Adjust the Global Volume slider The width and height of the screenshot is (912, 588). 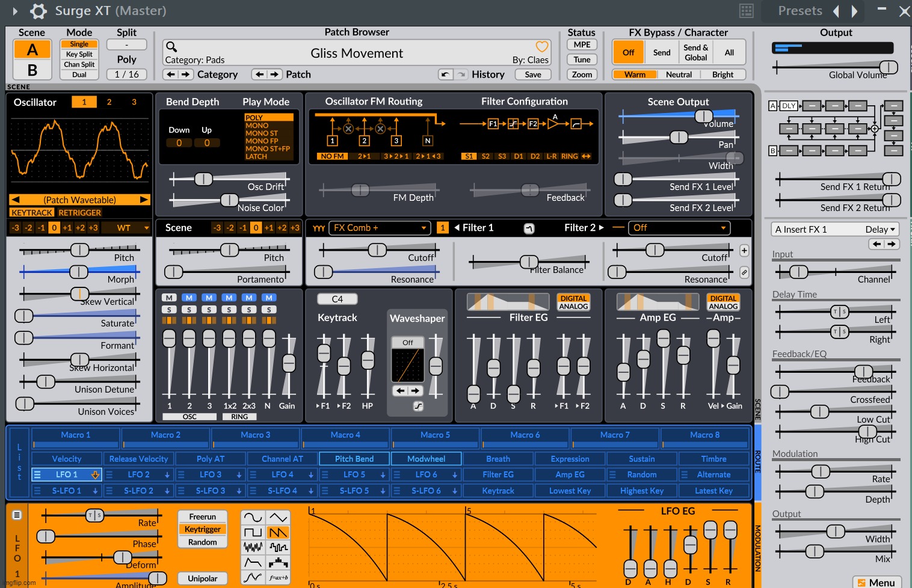click(889, 67)
